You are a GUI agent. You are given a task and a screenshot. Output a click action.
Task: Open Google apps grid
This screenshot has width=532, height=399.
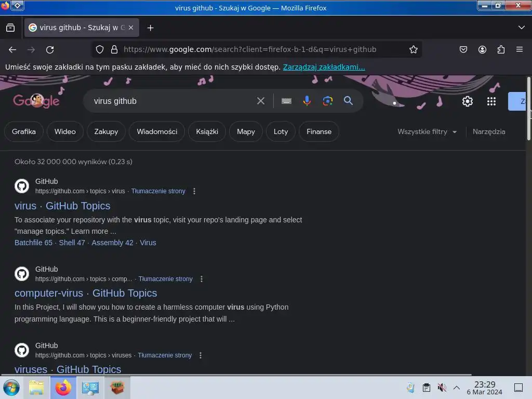click(491, 101)
